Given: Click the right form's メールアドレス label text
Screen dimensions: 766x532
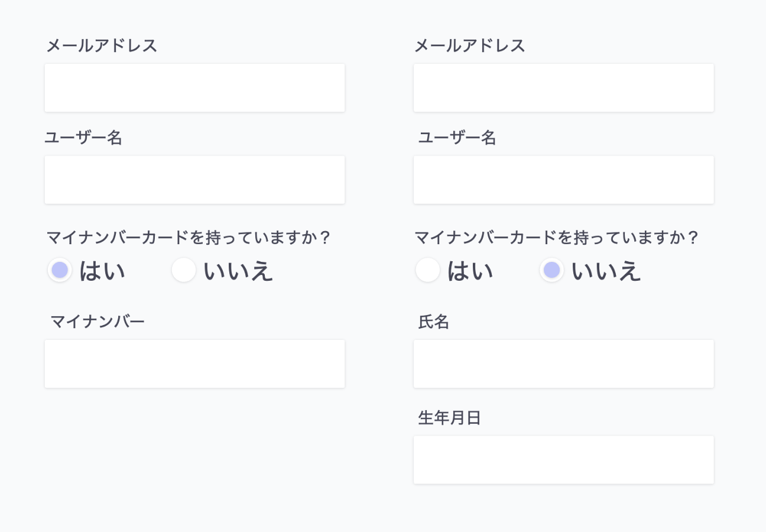Looking at the screenshot, I should coord(470,46).
